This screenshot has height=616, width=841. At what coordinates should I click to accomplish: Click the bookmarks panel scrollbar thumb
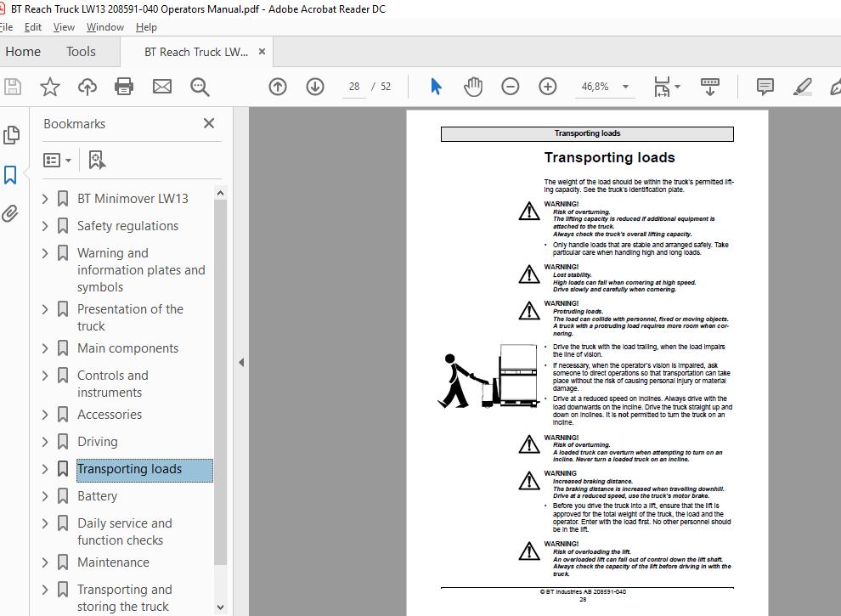(x=220, y=381)
